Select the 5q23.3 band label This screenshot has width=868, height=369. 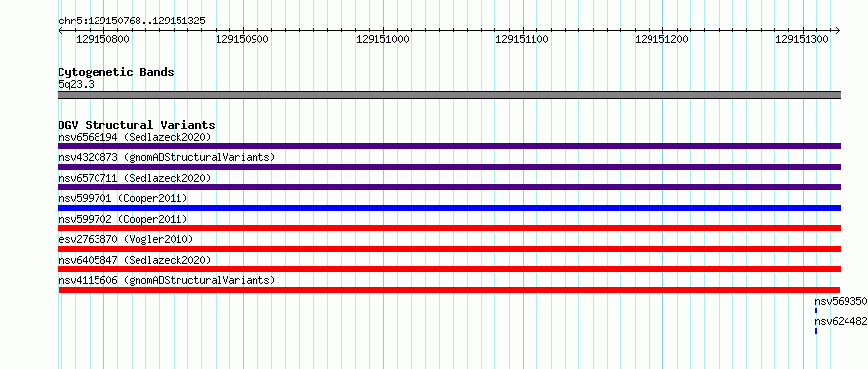75,84
